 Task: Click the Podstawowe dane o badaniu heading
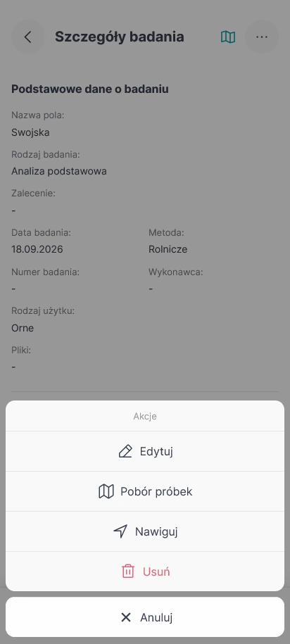click(90, 89)
